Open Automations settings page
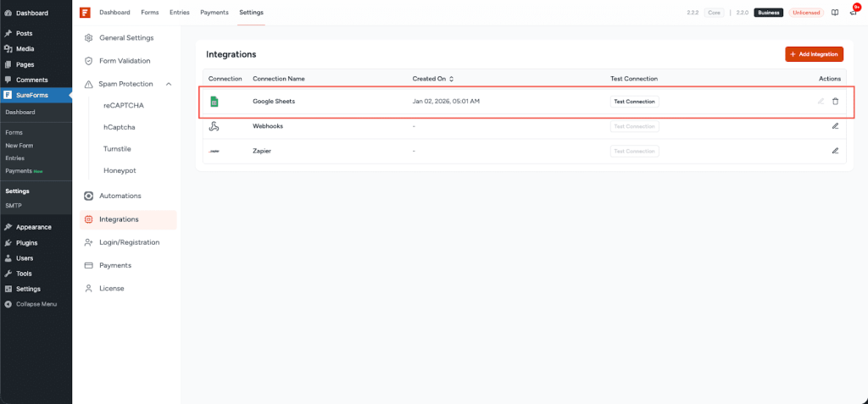Screen dimensions: 868x404 click(x=120, y=196)
